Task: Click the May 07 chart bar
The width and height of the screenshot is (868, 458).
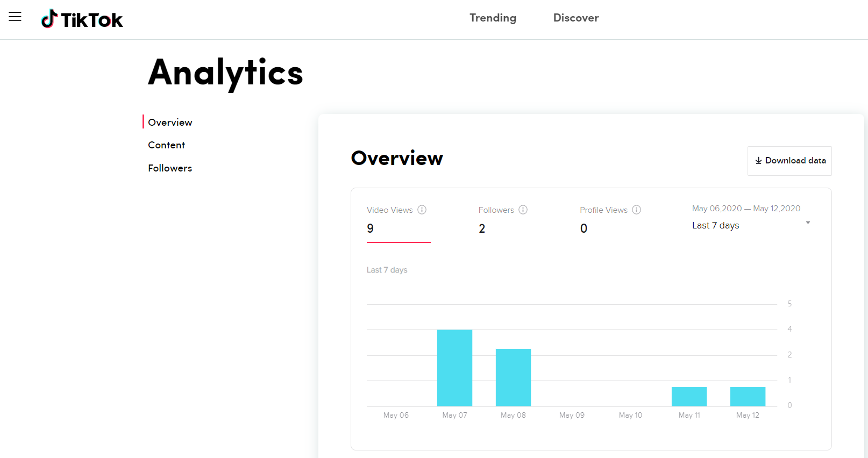Action: pos(454,368)
